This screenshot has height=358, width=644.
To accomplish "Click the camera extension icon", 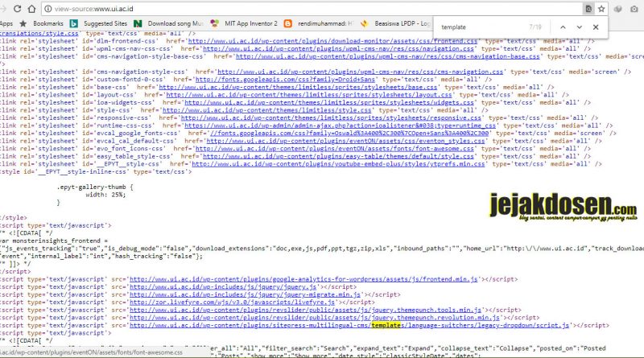I will pyautogui.click(x=634, y=9).
